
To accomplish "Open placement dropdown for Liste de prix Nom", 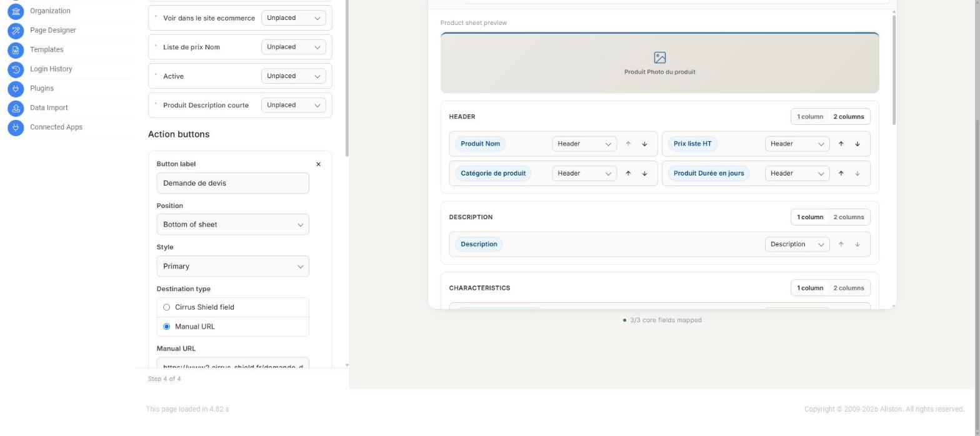I will point(294,47).
